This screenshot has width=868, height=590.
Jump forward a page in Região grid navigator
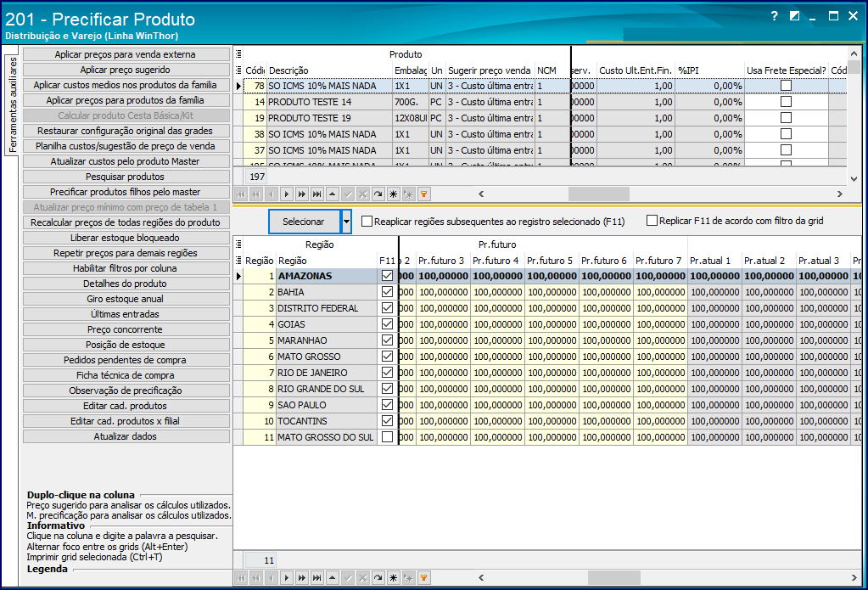click(x=302, y=578)
